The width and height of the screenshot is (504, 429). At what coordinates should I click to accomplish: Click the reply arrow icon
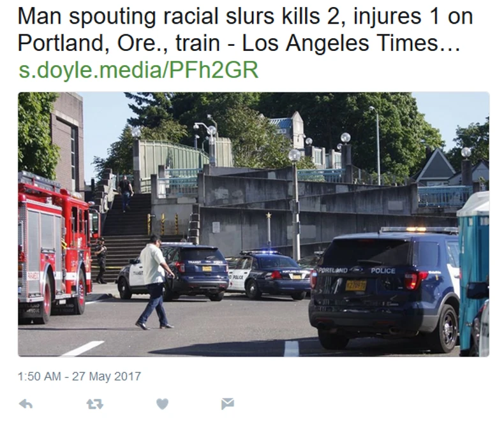point(26,404)
